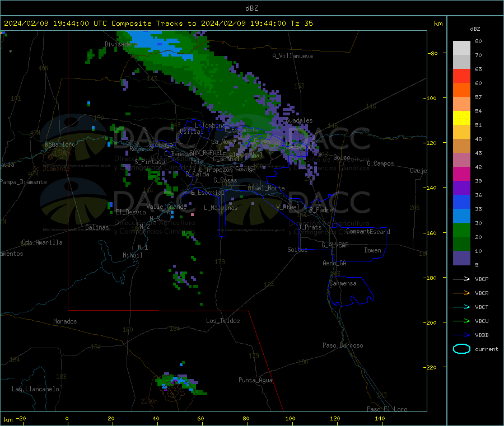Screen dimensions: 504x426
Task: Click the 'SAN_RAFAEL' map label
Action: [206, 152]
